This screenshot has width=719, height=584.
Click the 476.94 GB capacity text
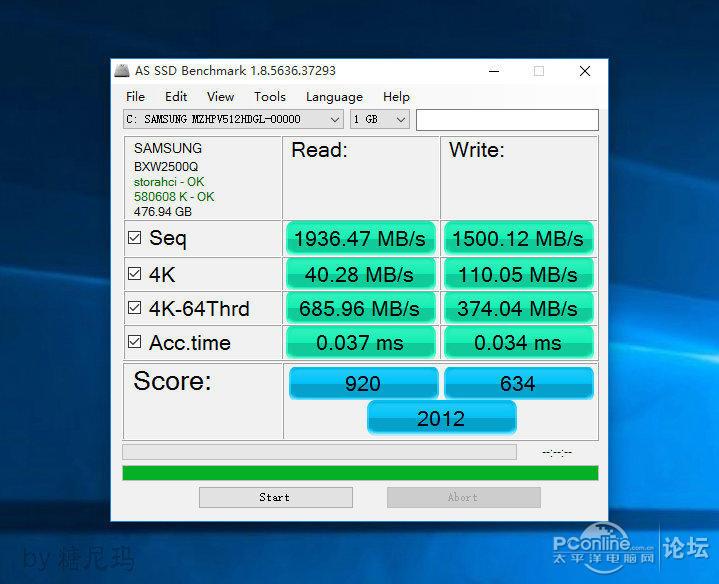click(x=163, y=212)
